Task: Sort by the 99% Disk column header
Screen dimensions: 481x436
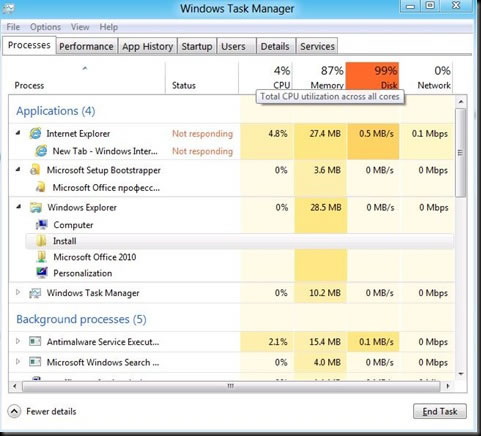Action: (372, 77)
